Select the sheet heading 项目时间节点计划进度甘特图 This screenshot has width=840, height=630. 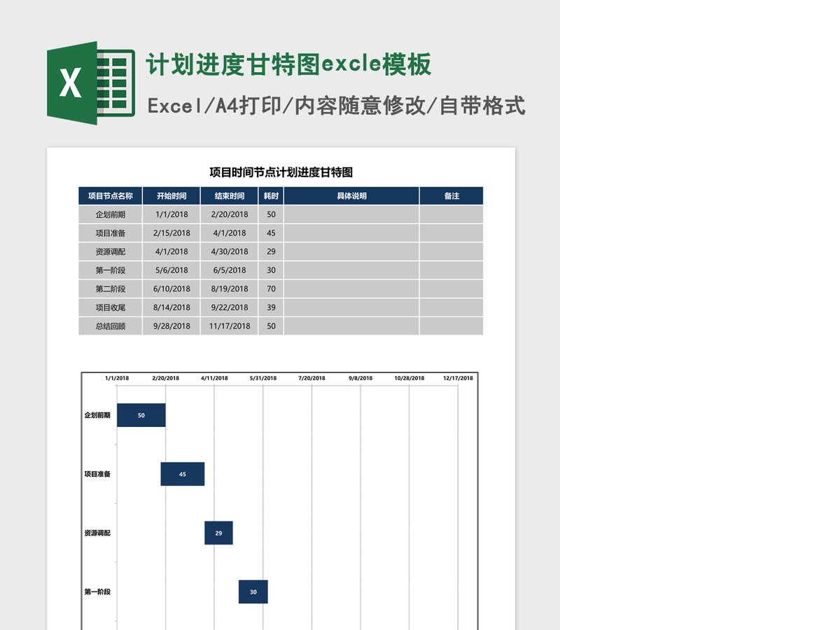click(281, 172)
